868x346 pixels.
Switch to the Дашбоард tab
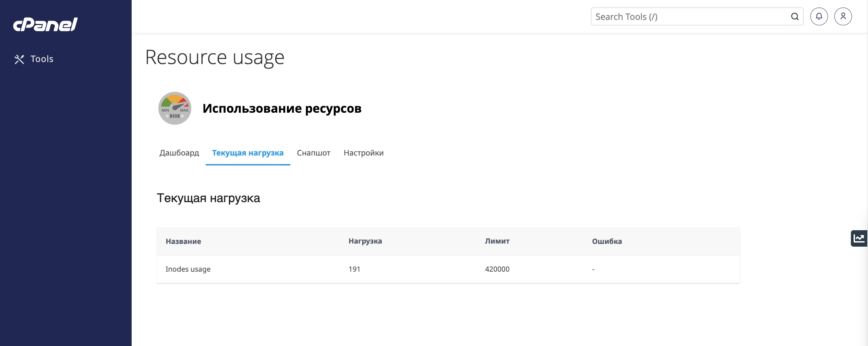click(179, 153)
